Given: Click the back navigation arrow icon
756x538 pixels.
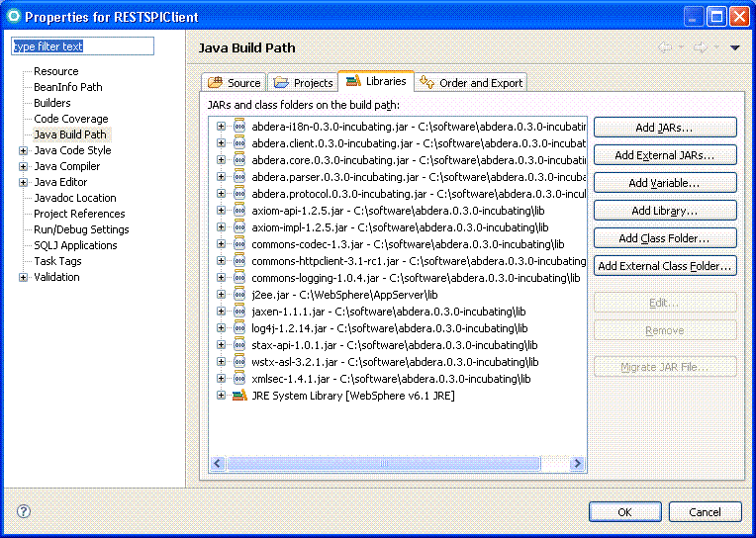Looking at the screenshot, I should pyautogui.click(x=665, y=47).
